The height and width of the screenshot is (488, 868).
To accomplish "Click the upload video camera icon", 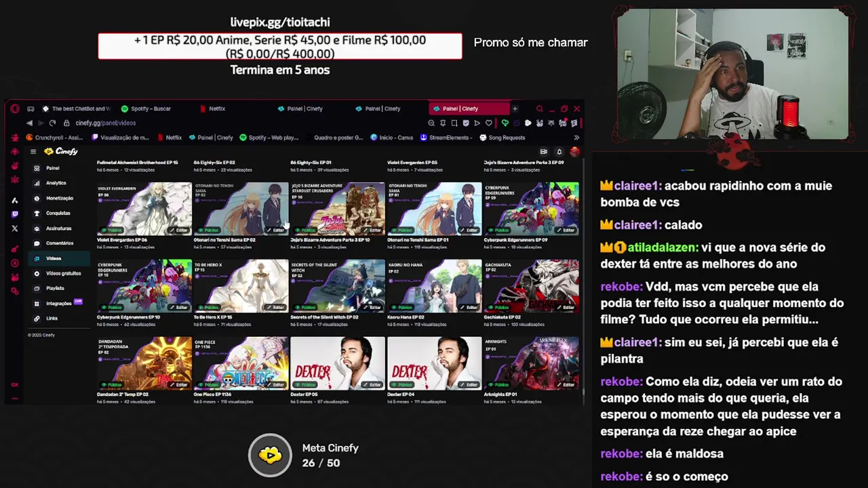I will (x=543, y=152).
